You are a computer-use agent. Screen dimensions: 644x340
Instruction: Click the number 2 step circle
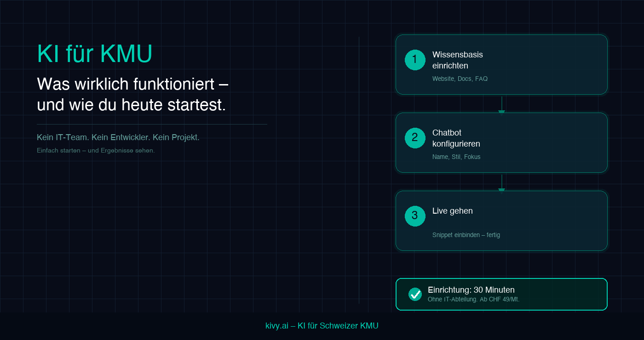point(415,138)
